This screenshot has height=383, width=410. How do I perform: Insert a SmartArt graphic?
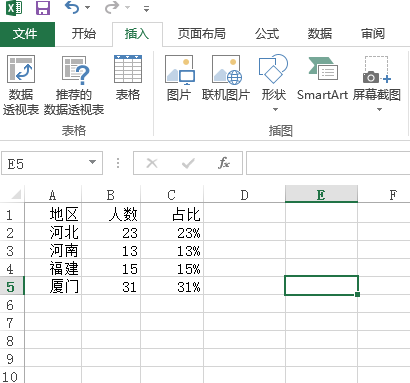(322, 78)
